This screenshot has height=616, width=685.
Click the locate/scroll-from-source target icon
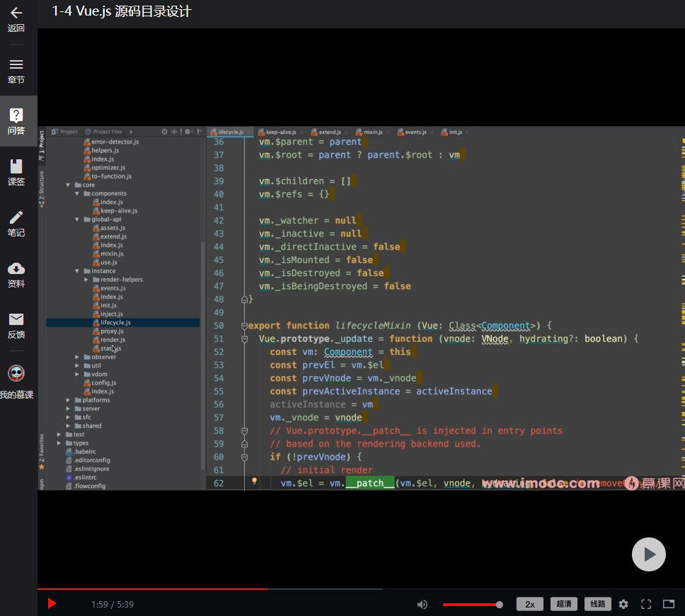(x=164, y=132)
